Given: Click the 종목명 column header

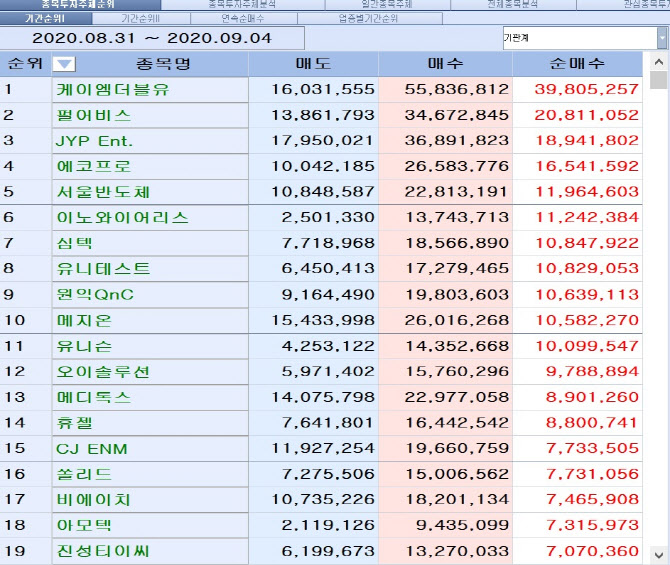Looking at the screenshot, I should [x=163, y=64].
